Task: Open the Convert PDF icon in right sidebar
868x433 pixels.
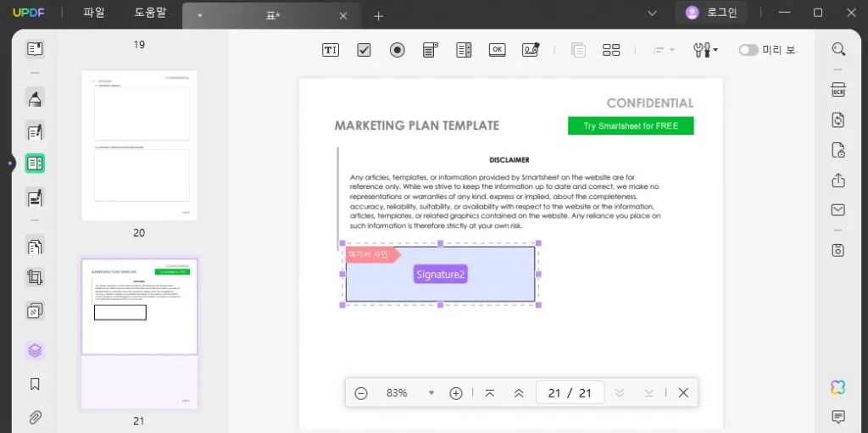Action: click(838, 119)
